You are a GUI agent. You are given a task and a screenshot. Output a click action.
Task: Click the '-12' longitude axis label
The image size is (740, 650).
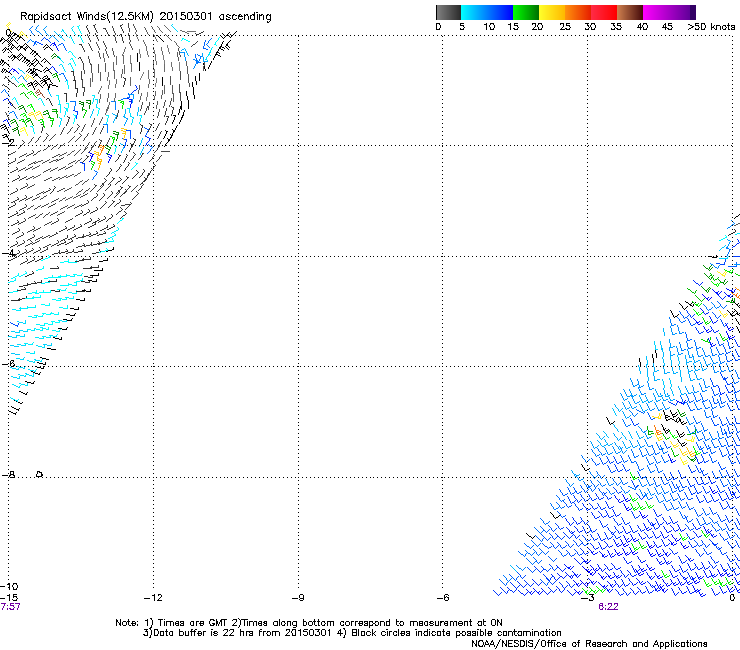pos(153,598)
